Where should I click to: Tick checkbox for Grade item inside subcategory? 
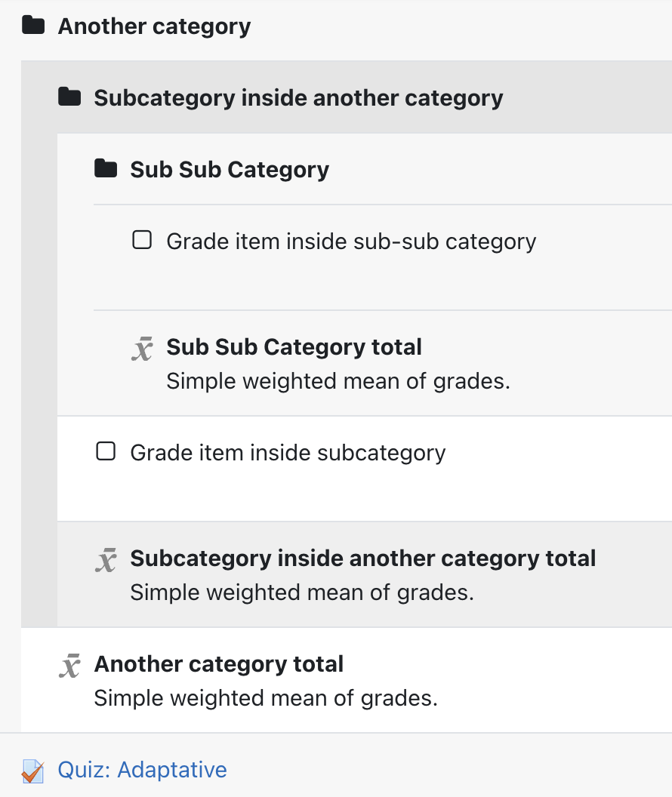click(106, 451)
